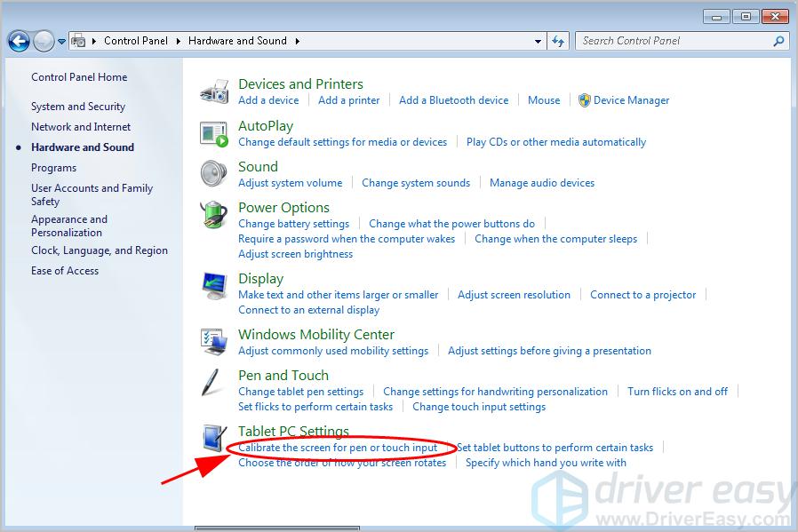Open Clock, Language, and Region

click(x=100, y=250)
